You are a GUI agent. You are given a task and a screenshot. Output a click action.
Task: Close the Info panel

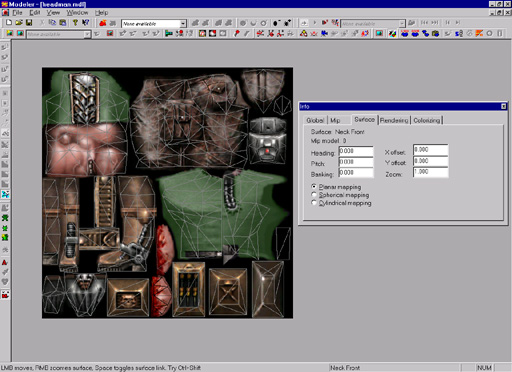coord(503,106)
